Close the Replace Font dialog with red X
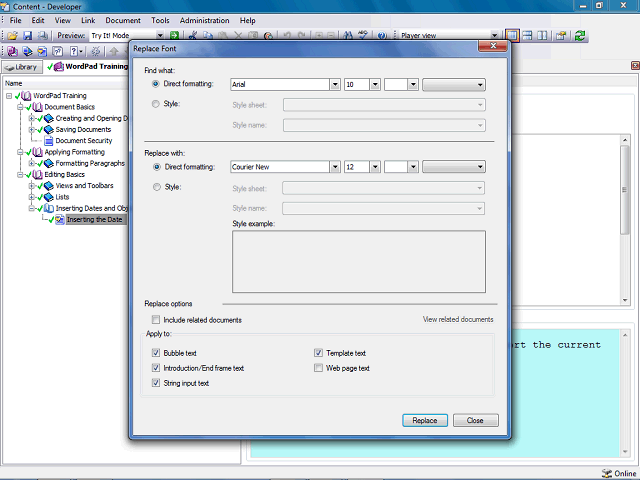Image resolution: width=640 pixels, height=480 pixels. click(x=493, y=46)
